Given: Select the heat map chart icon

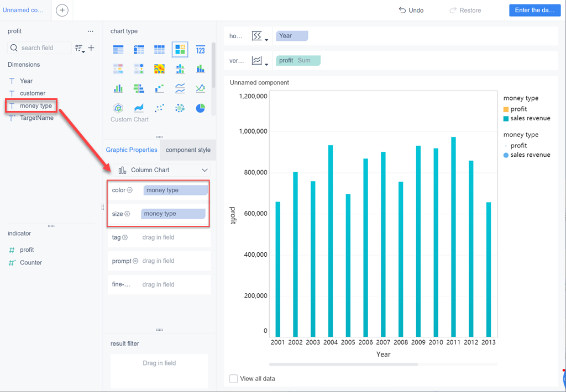Looking at the screenshot, I should (159, 69).
